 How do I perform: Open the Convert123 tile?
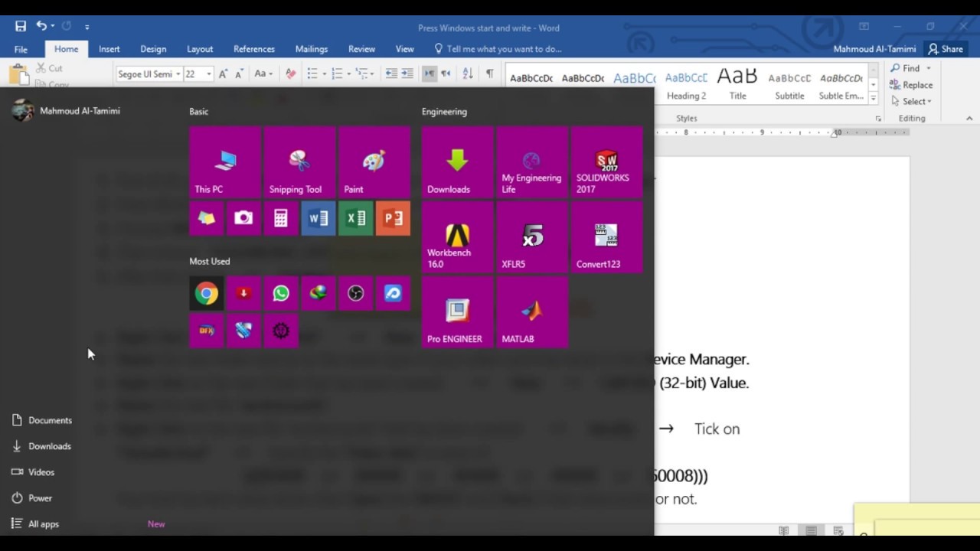tap(607, 236)
